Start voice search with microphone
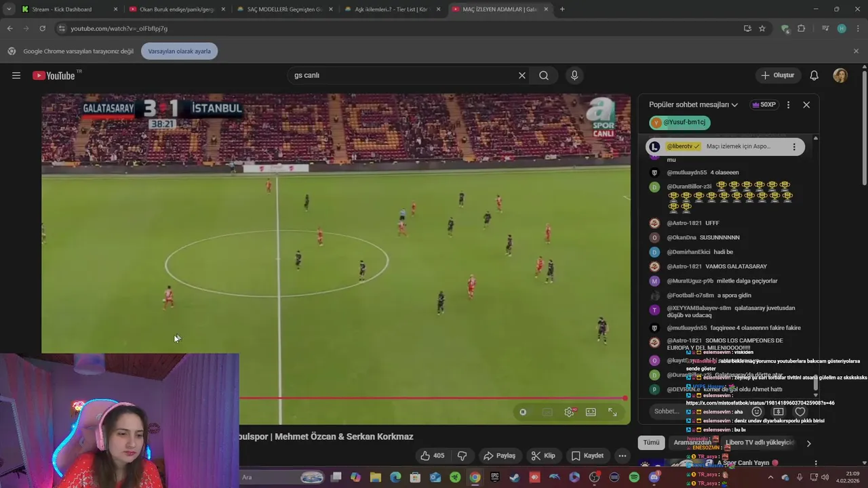This screenshot has width=868, height=488. click(574, 75)
